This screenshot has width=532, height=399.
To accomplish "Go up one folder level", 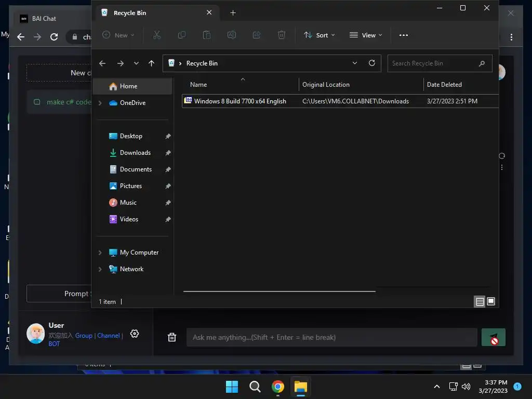I will click(151, 63).
